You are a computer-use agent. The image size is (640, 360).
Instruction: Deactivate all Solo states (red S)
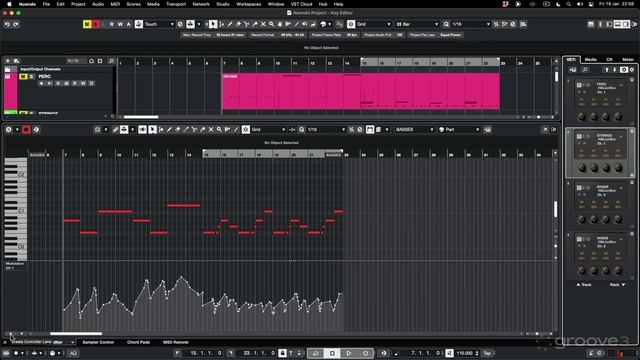[96, 24]
